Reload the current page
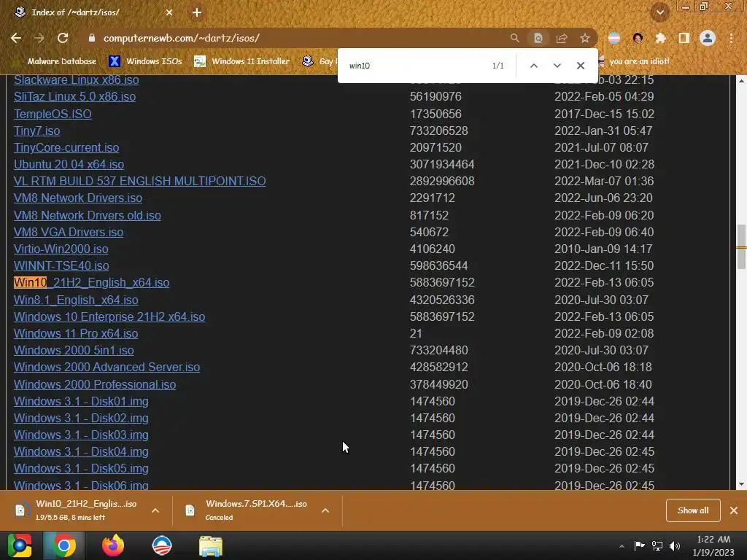 [63, 38]
